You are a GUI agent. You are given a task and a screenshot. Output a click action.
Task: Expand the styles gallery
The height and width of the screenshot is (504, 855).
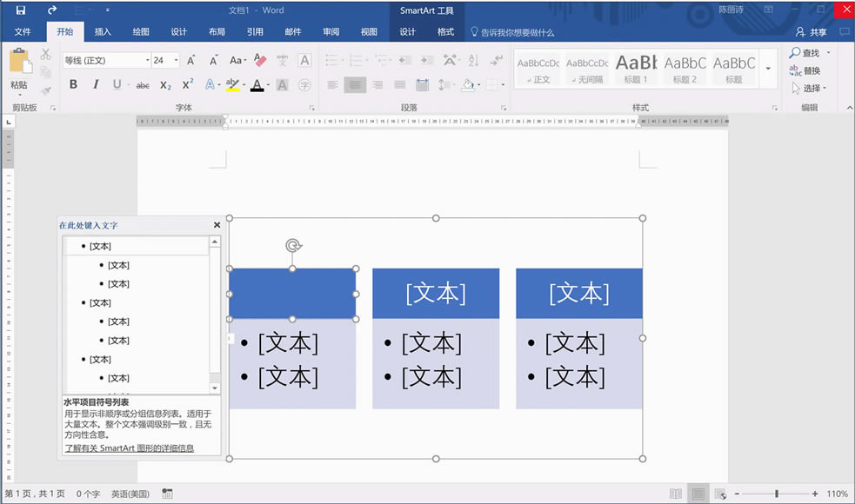click(768, 68)
